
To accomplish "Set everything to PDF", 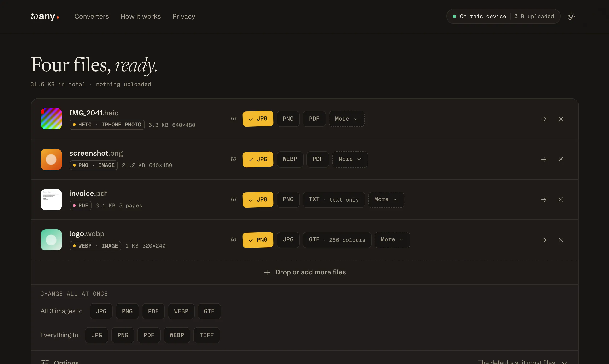I will point(149,335).
